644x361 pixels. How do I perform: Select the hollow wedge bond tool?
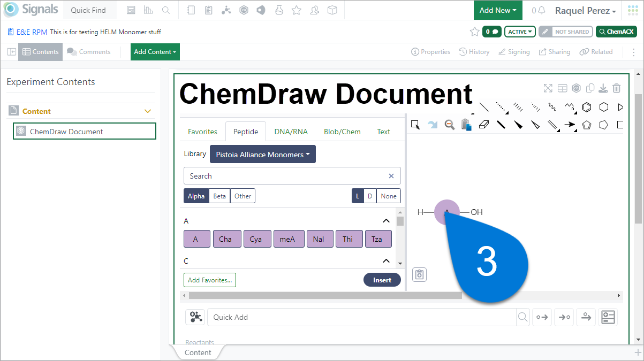[535, 125]
